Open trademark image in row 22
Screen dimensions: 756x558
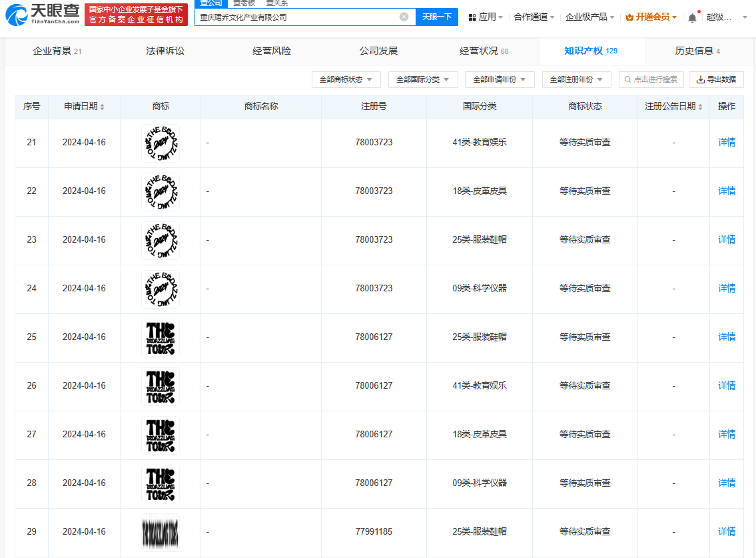pyautogui.click(x=161, y=191)
